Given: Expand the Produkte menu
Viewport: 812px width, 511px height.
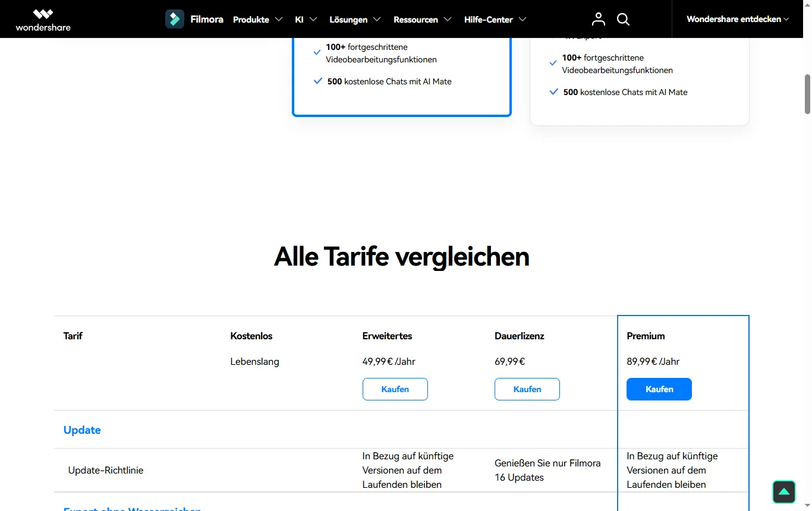Looking at the screenshot, I should point(257,20).
